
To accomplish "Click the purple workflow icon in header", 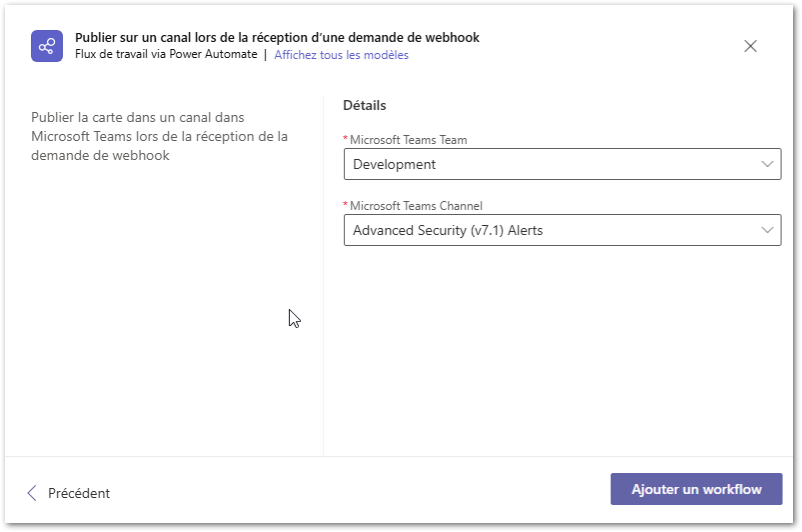I will point(46,46).
